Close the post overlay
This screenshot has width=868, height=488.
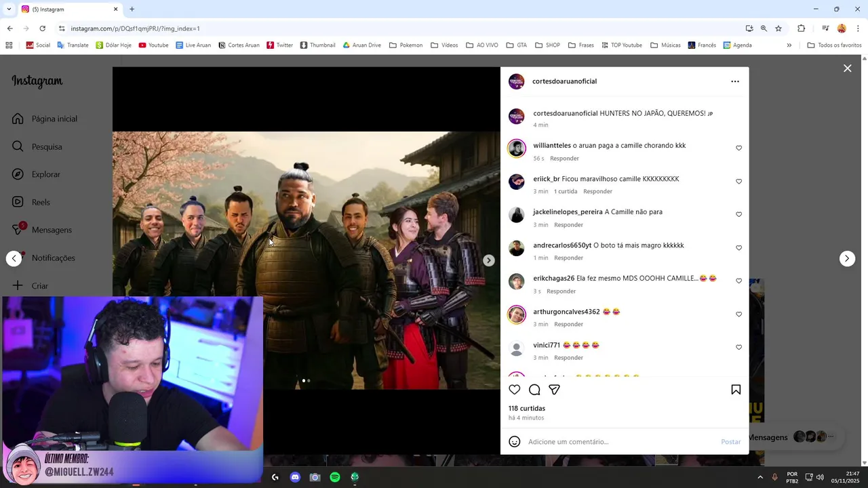pyautogui.click(x=847, y=68)
